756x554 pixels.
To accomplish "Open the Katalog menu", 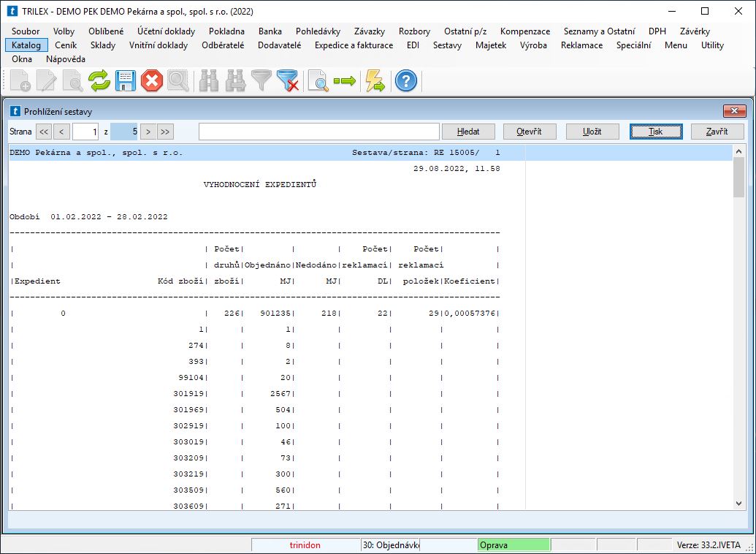I will coord(26,45).
